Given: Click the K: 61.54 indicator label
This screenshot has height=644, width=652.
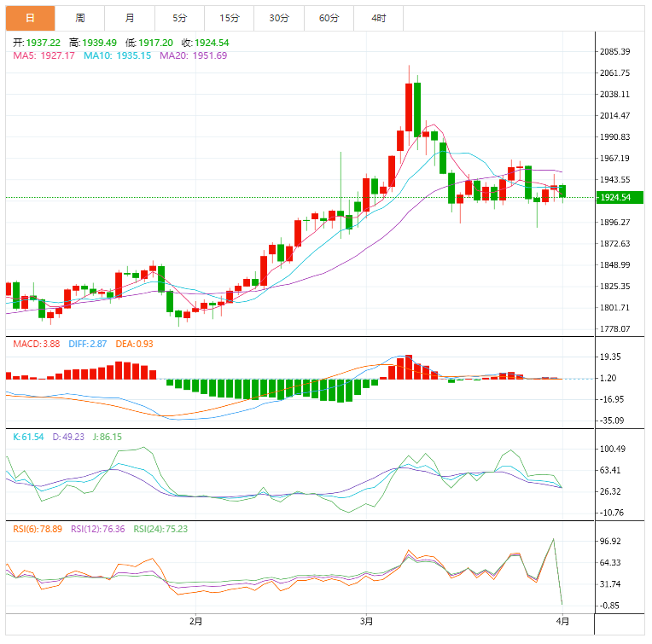Looking at the screenshot, I should 28,437.
